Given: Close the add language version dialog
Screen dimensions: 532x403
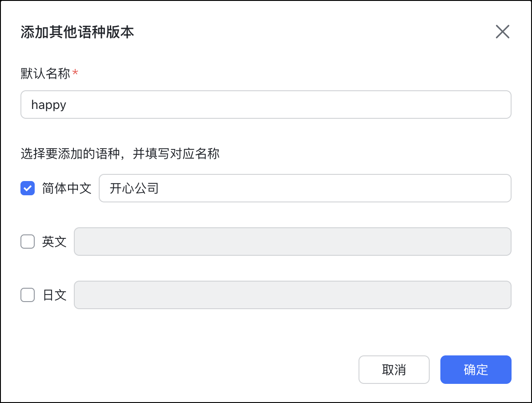Looking at the screenshot, I should (x=502, y=32).
